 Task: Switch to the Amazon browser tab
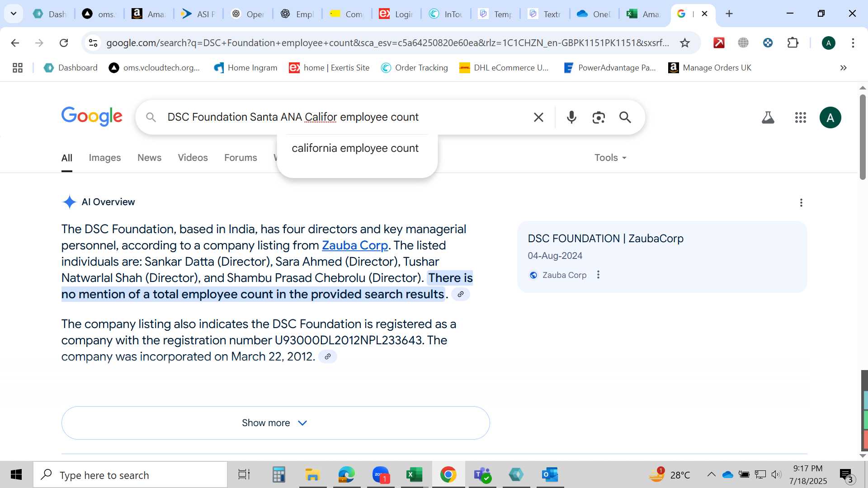point(149,14)
